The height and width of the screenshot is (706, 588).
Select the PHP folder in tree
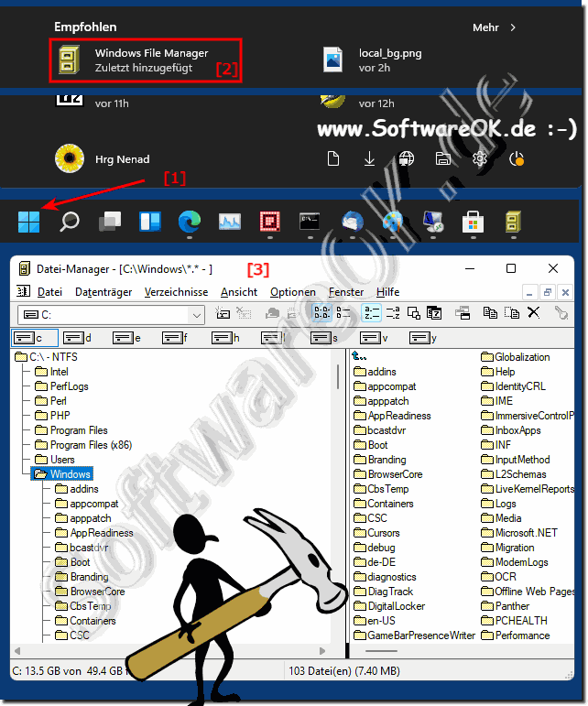coord(53,416)
